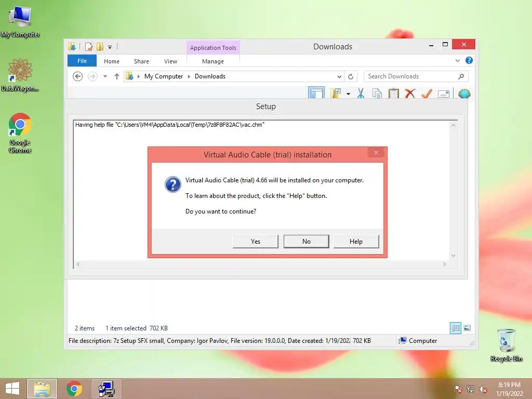The image size is (532, 399).
Task: Switch to the Home ribbon tab
Action: pyautogui.click(x=112, y=61)
